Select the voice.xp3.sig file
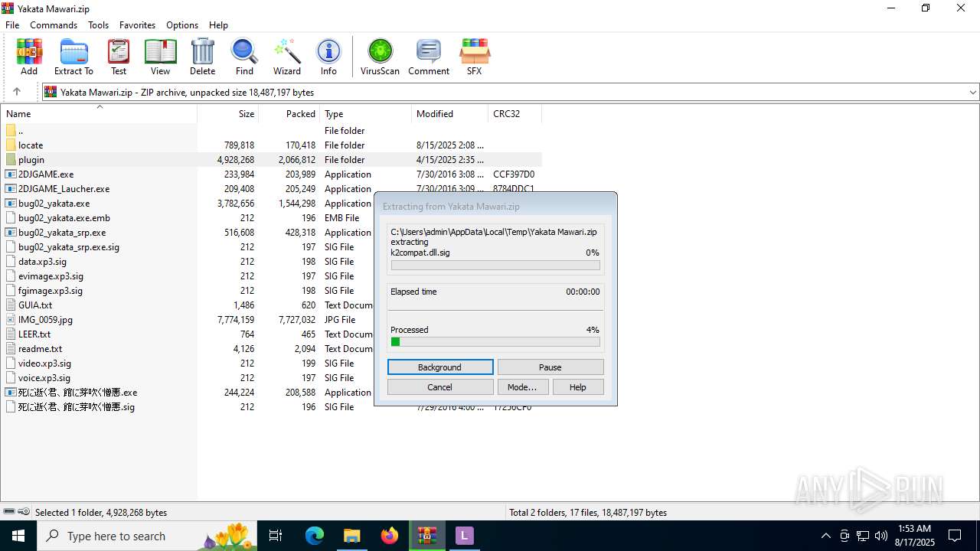Screen dimensions: 980x551 44,378
